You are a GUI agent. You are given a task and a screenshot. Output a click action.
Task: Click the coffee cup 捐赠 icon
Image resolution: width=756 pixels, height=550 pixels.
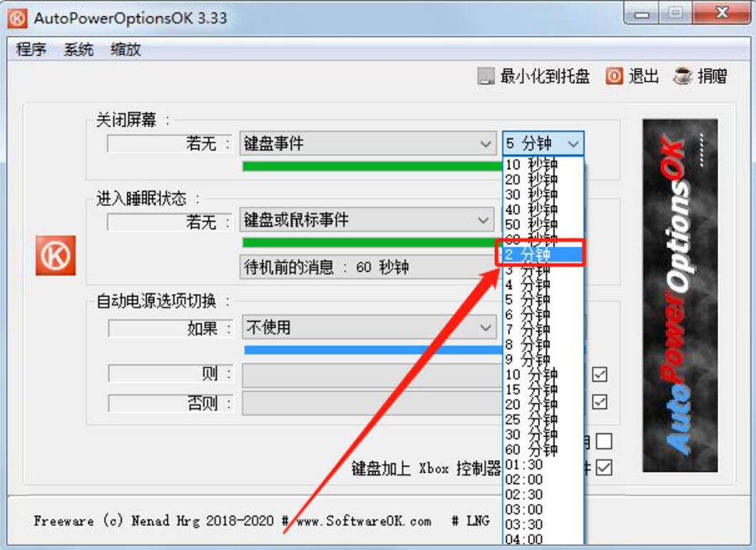(683, 76)
